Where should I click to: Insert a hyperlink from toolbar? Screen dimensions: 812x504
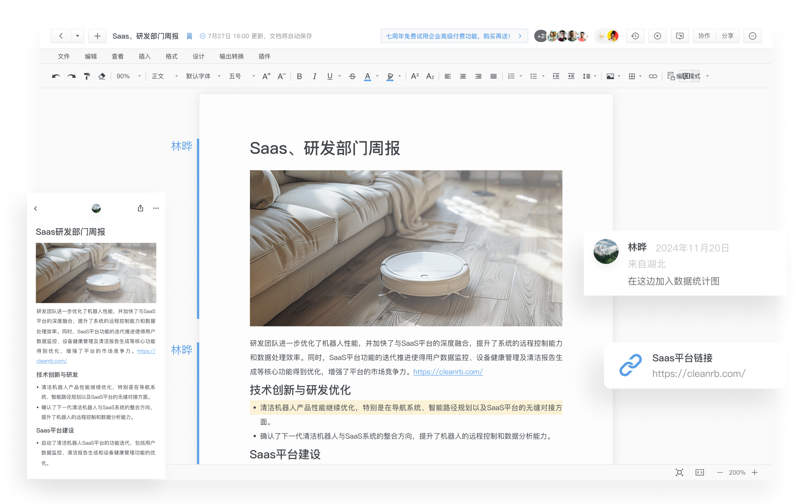coord(653,76)
